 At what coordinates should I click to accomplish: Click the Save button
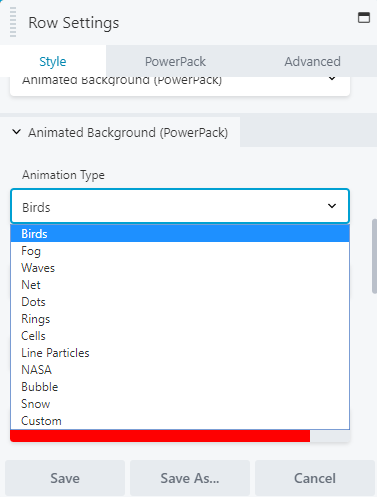(65, 478)
